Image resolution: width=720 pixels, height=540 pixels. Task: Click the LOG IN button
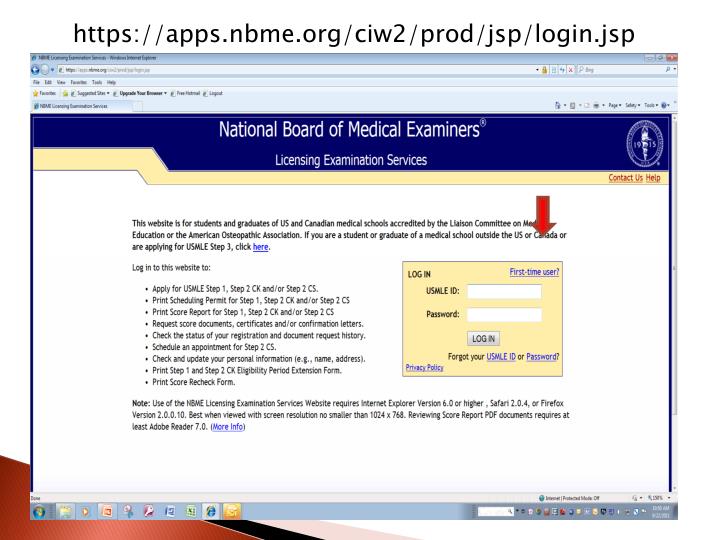pyautogui.click(x=484, y=339)
